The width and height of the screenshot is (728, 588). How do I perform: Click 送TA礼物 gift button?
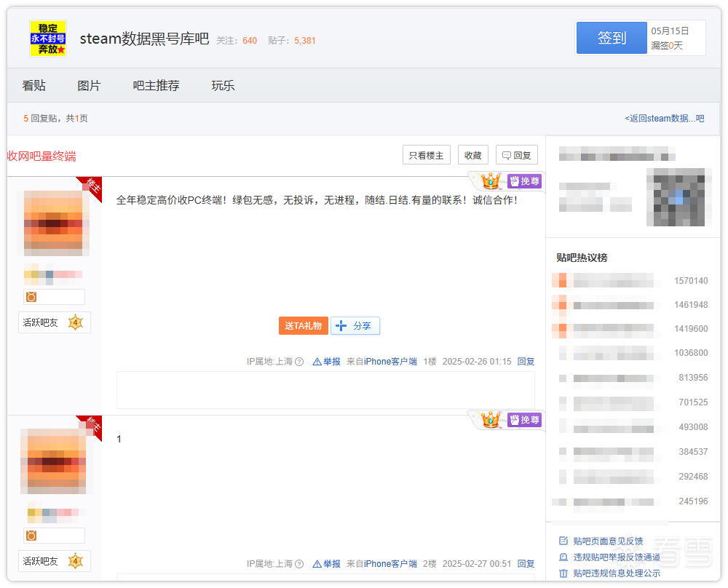[x=303, y=326]
